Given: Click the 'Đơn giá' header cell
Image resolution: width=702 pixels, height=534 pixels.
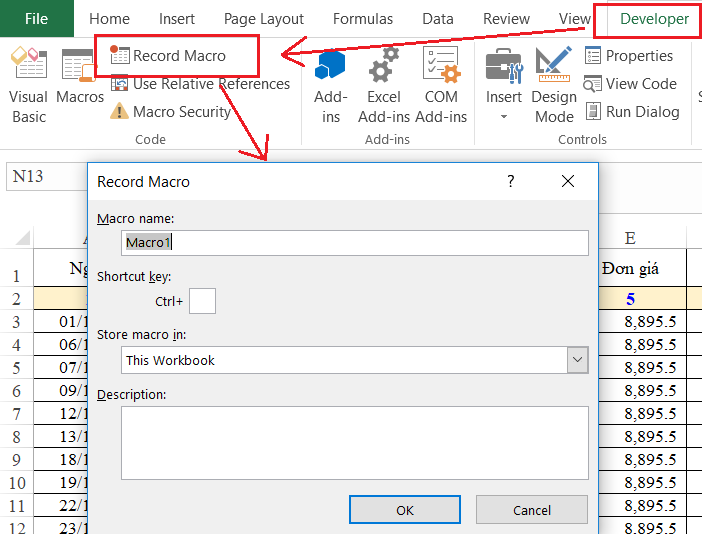Looking at the screenshot, I should coord(642,268).
